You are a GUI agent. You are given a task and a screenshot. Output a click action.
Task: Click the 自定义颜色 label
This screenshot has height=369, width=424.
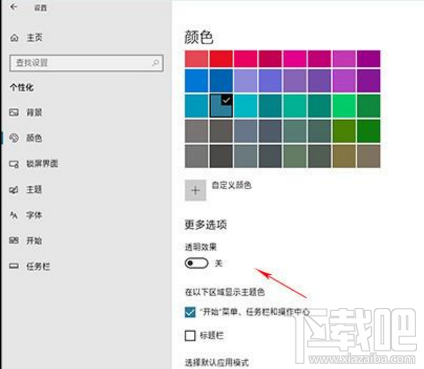coord(232,185)
